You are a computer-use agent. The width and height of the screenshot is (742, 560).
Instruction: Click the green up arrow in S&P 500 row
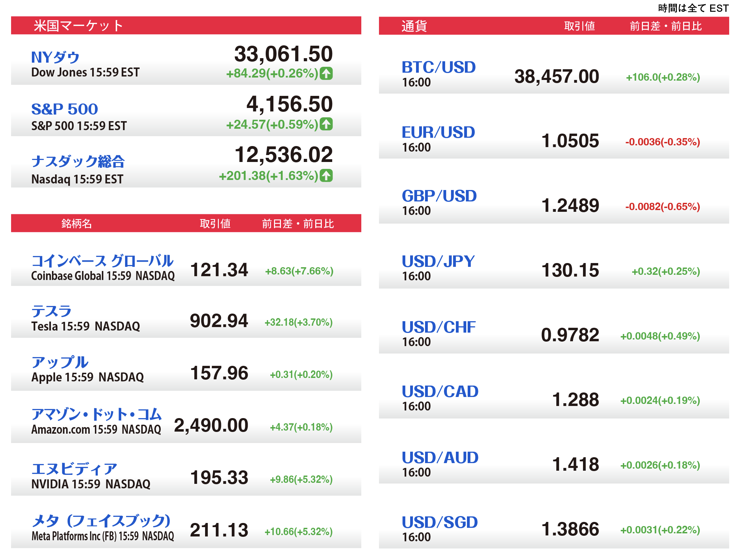(x=326, y=124)
